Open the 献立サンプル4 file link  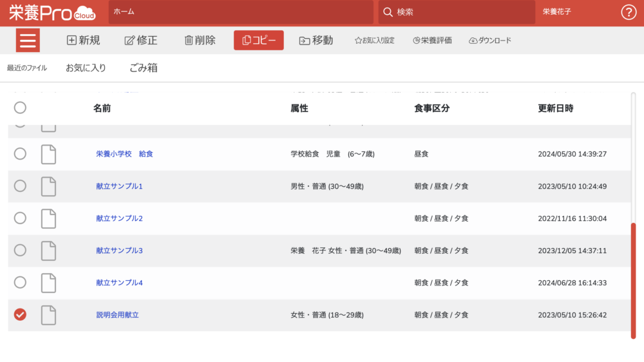tap(119, 283)
